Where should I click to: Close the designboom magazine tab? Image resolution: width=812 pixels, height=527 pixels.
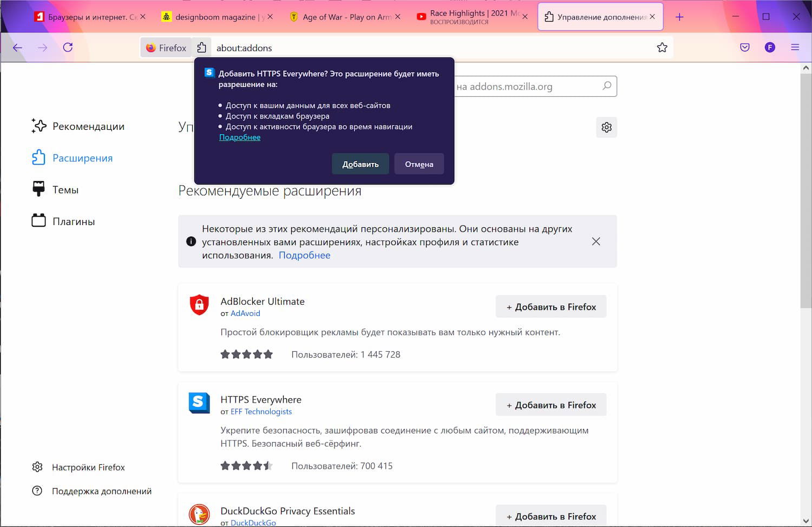point(270,17)
